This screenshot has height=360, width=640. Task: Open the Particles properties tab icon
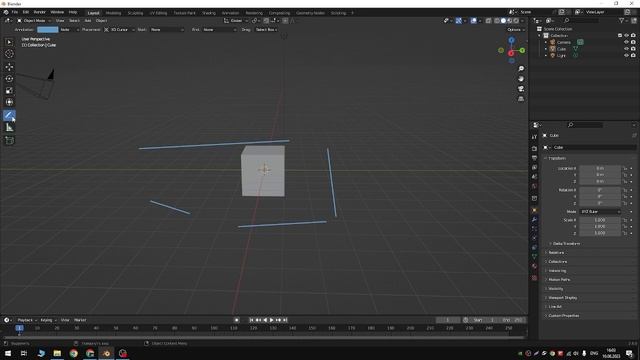click(534, 229)
